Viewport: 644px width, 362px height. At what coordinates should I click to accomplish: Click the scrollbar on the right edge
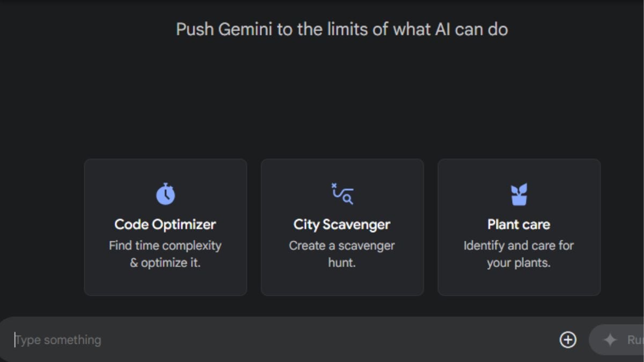click(642, 161)
